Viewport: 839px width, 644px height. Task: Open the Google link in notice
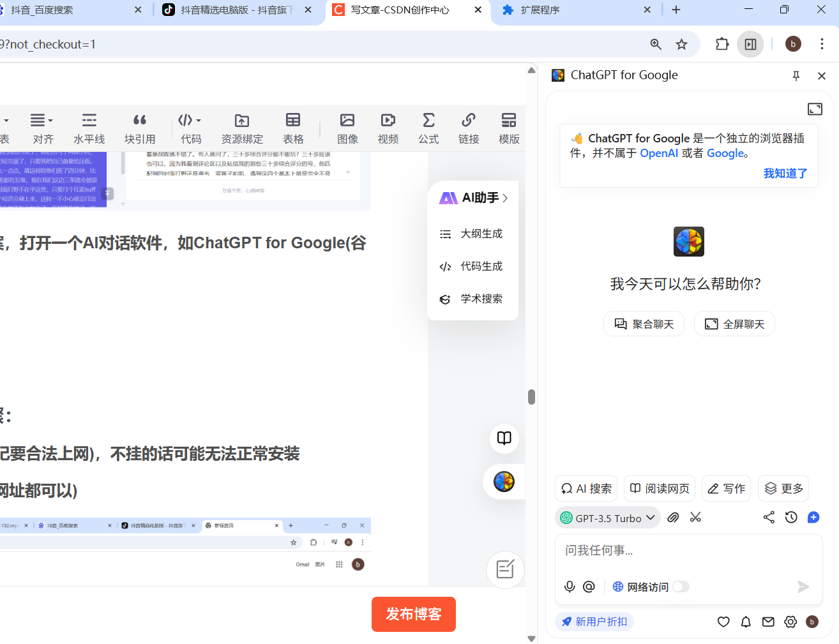[725, 153]
